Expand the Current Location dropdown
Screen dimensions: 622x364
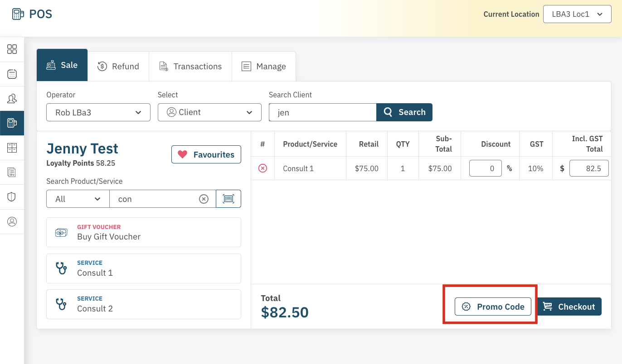(x=578, y=14)
